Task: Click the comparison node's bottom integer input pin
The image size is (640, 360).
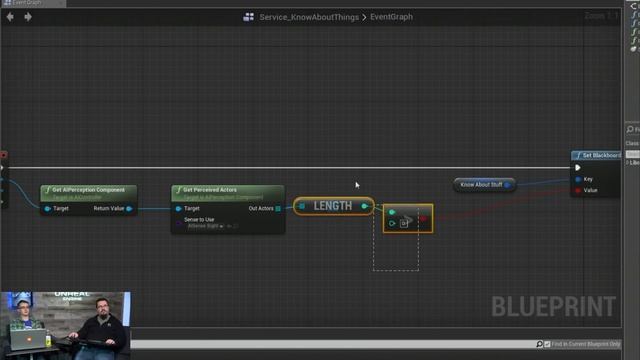Action: pyautogui.click(x=392, y=223)
